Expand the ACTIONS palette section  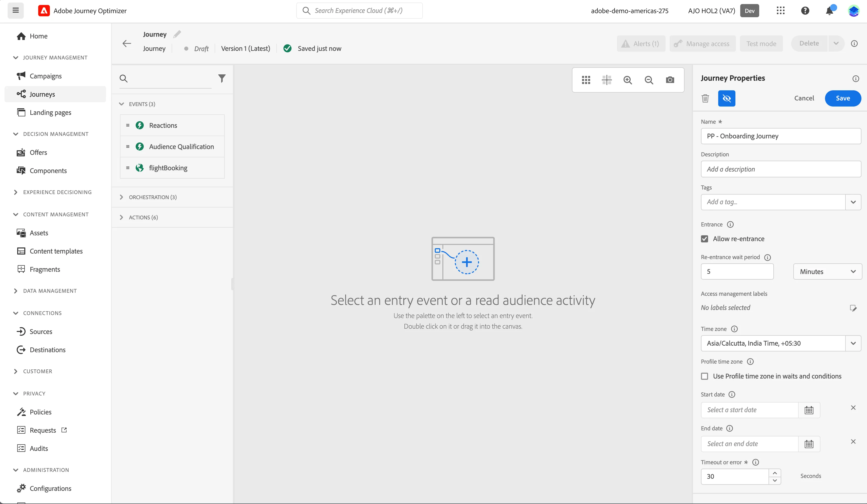pyautogui.click(x=121, y=217)
